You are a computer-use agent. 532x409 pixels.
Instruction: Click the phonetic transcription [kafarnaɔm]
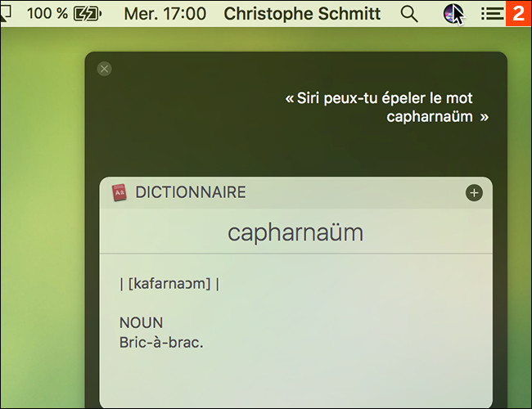pos(169,283)
